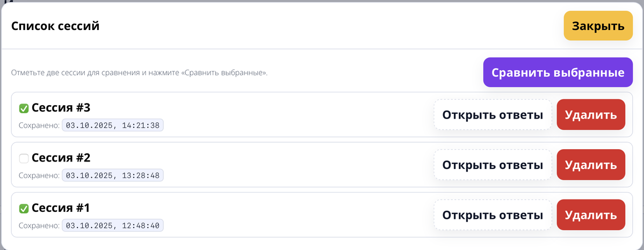The height and width of the screenshot is (250, 644).
Task: Select the 'Сессия #2' title text
Action: (61, 158)
